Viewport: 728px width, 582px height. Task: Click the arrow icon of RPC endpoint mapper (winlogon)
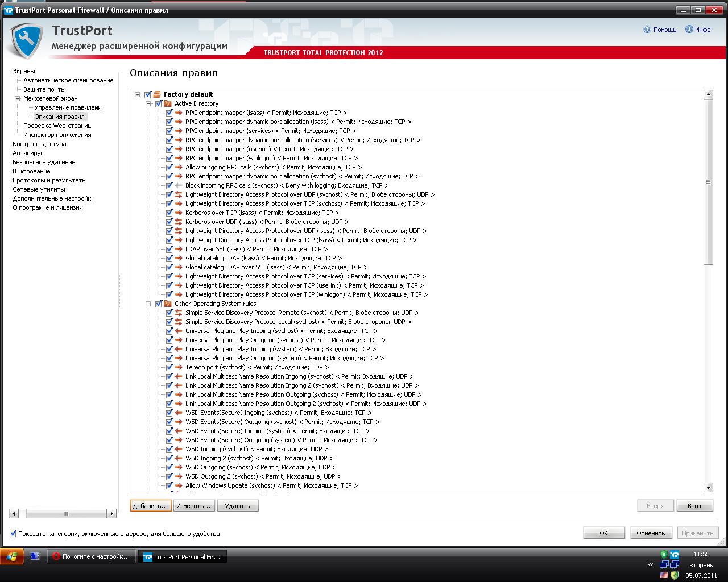point(179,158)
